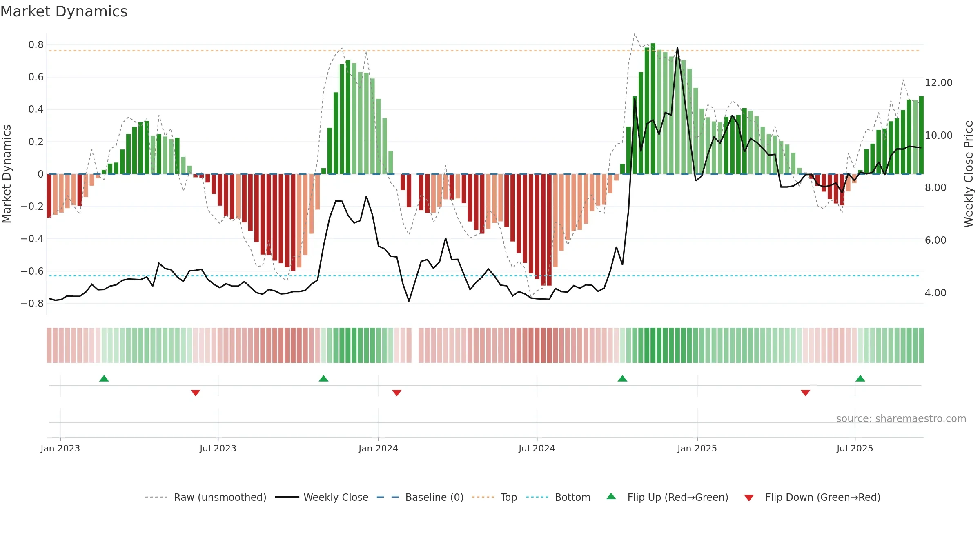Click the 12.00 tick on right axis
The width and height of the screenshot is (980, 551).
point(939,83)
